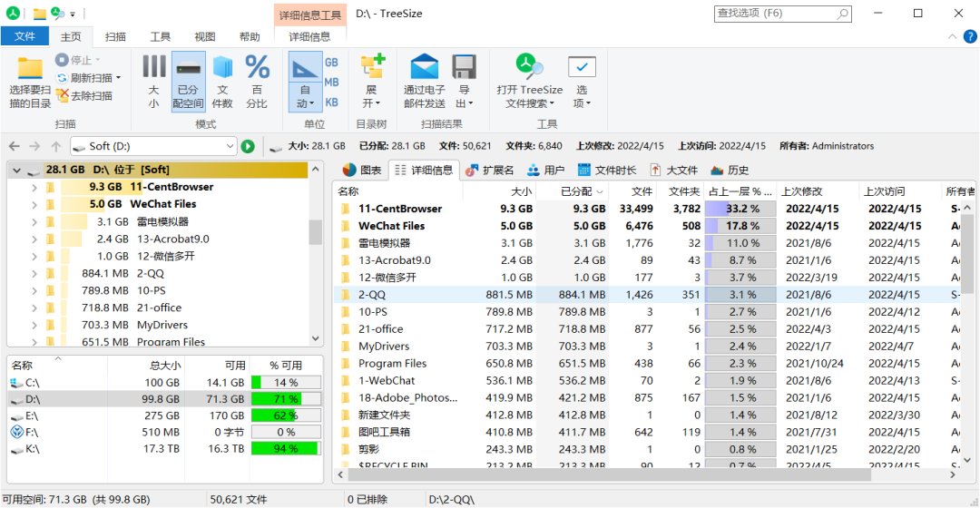
Task: Toggle the 自动 automatic unit button
Action: coord(305,68)
